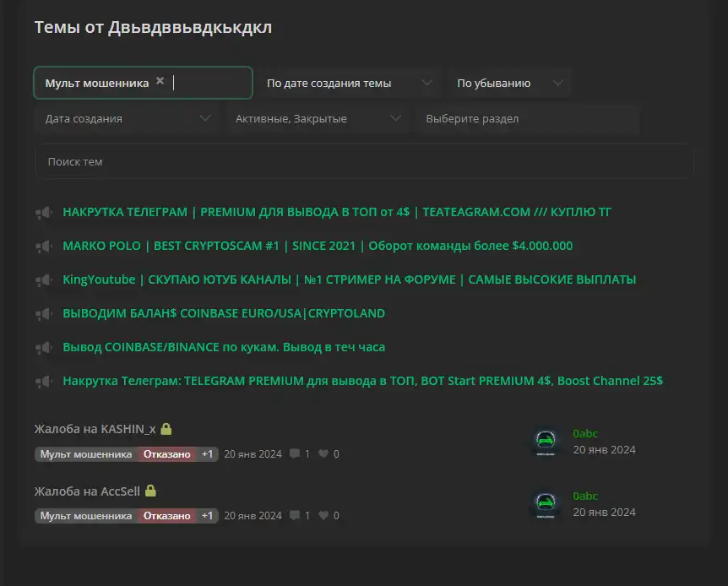
Task: Open the MARKO POLO BEST CRYPTOSCAM link
Action: tap(318, 246)
